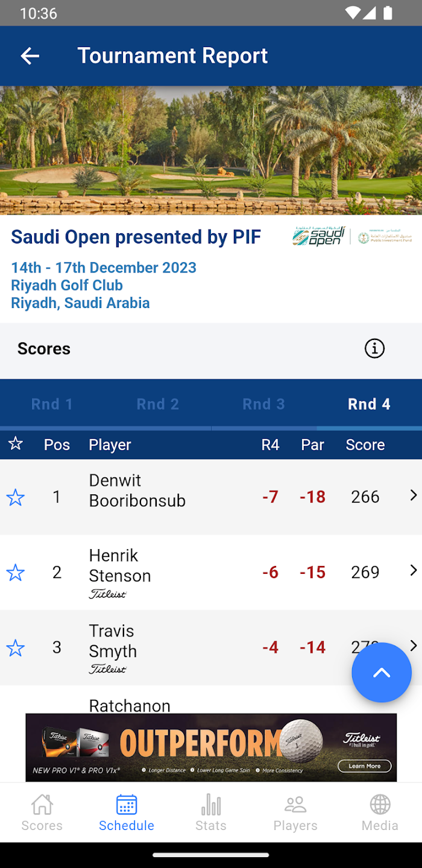Tap the favorites star column header
The image size is (422, 868).
(x=16, y=444)
